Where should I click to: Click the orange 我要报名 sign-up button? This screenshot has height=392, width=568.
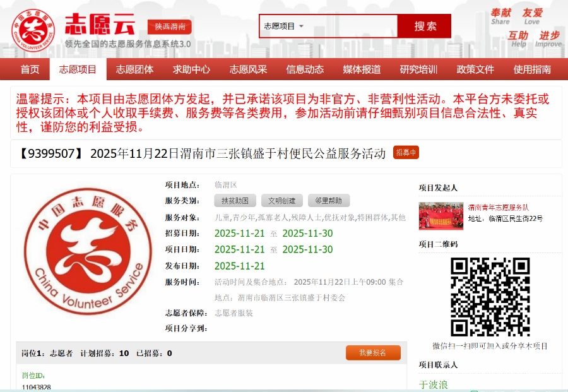(373, 353)
